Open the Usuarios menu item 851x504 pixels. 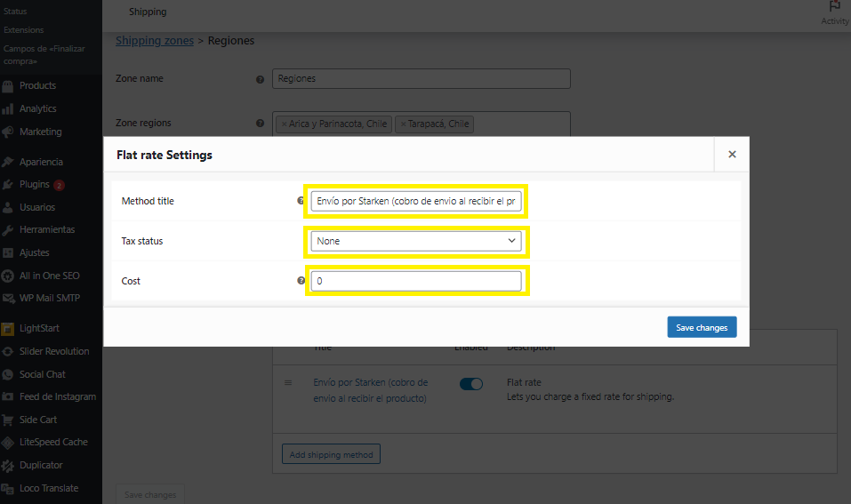pyautogui.click(x=36, y=207)
